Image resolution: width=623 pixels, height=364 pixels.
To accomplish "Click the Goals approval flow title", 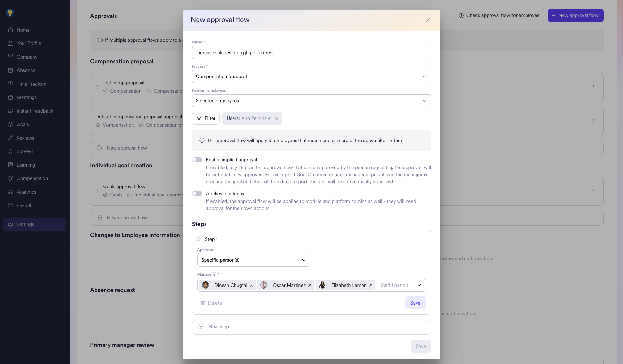I will pos(124,187).
